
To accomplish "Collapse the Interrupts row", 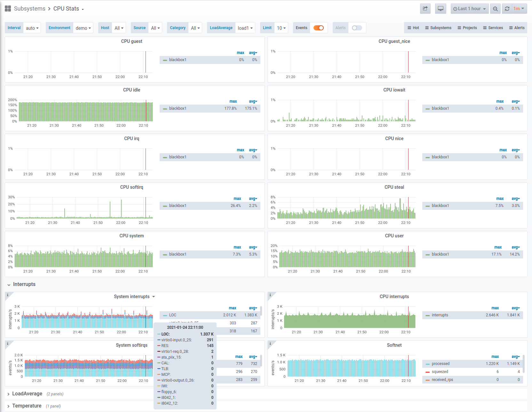I will click(x=24, y=284).
